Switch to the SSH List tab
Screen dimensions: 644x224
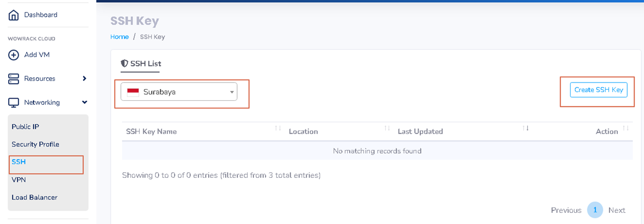pos(141,64)
